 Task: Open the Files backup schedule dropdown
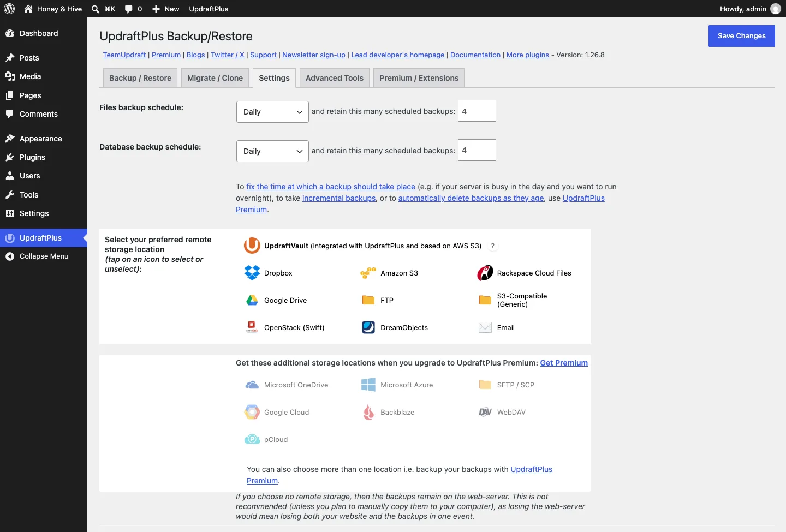[272, 112]
